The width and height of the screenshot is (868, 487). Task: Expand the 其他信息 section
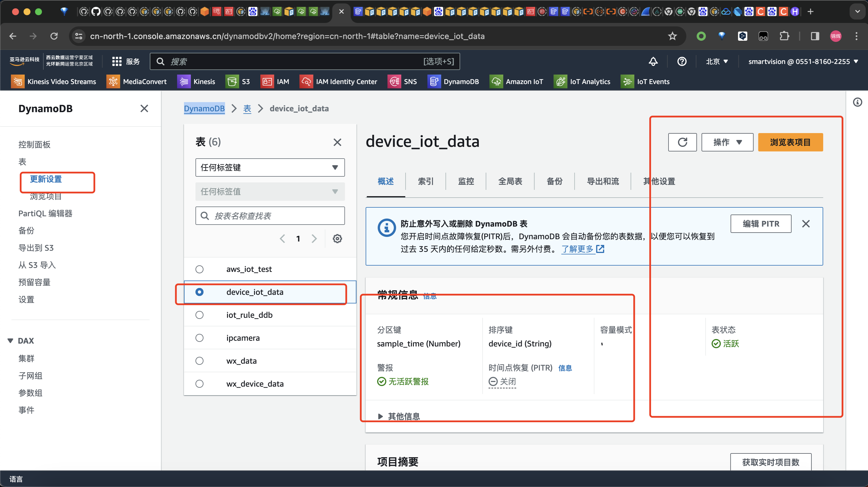coord(399,416)
